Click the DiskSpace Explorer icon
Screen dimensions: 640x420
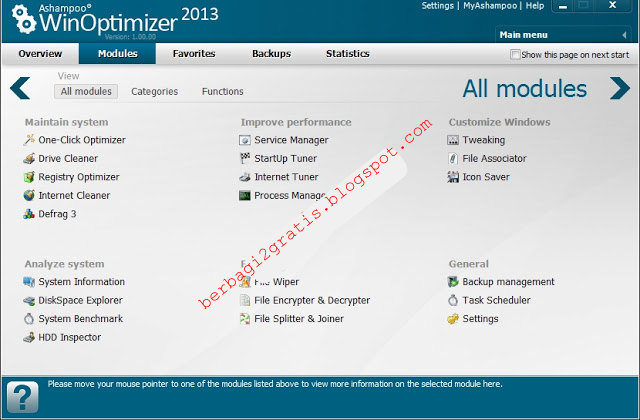click(29, 300)
